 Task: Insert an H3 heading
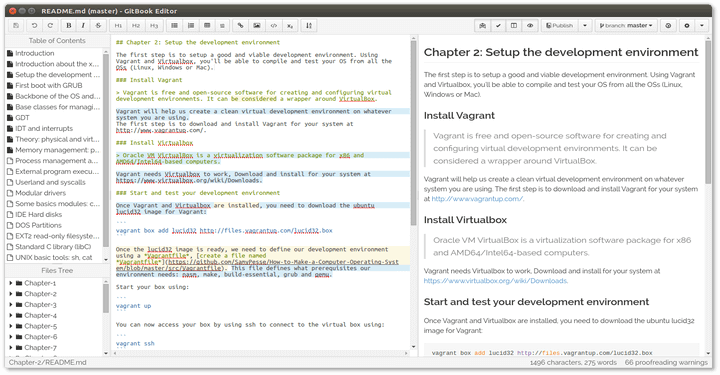coord(154,26)
